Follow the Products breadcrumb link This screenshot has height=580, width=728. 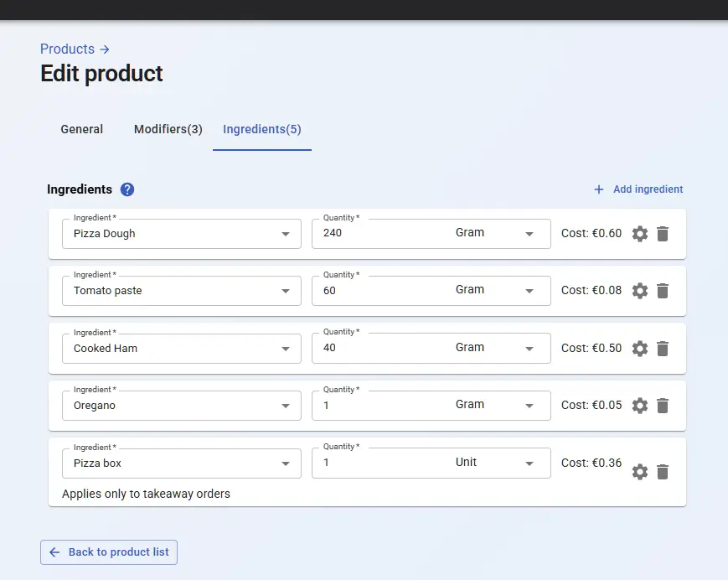[68, 49]
